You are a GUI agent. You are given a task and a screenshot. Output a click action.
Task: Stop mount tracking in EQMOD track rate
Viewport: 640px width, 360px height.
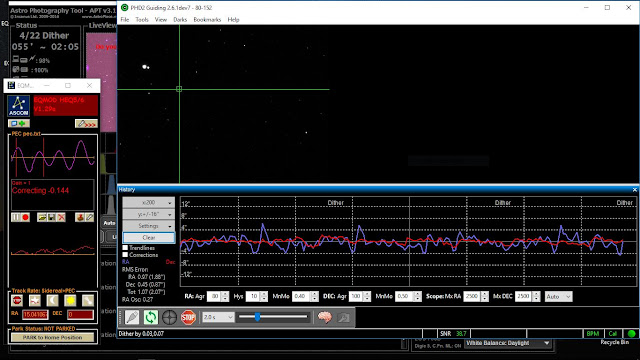click(17, 301)
